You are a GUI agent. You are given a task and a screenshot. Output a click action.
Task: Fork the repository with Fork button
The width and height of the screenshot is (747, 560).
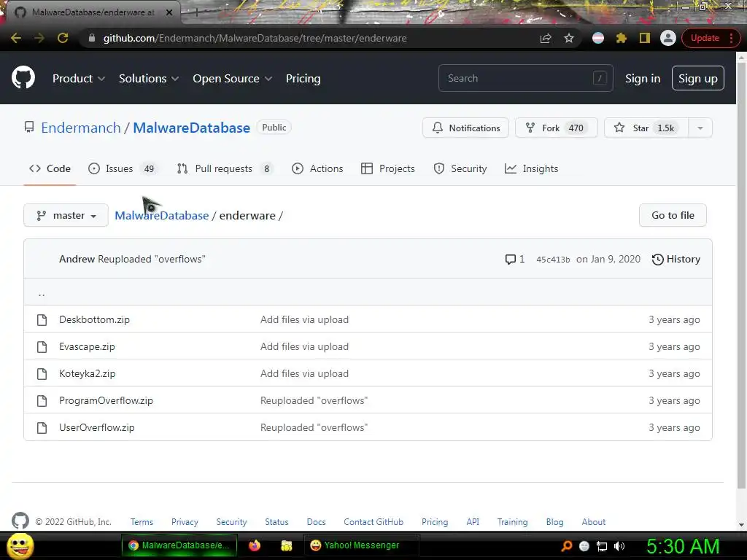tap(557, 128)
